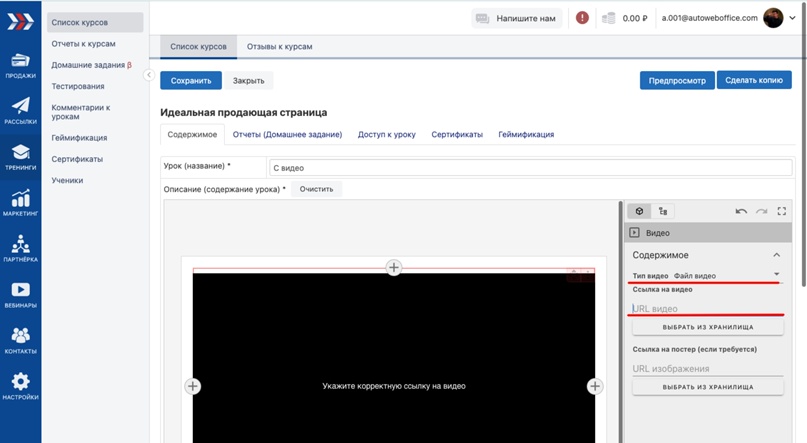The height and width of the screenshot is (443, 807).
Task: Open Тестирования menu item
Action: (78, 86)
